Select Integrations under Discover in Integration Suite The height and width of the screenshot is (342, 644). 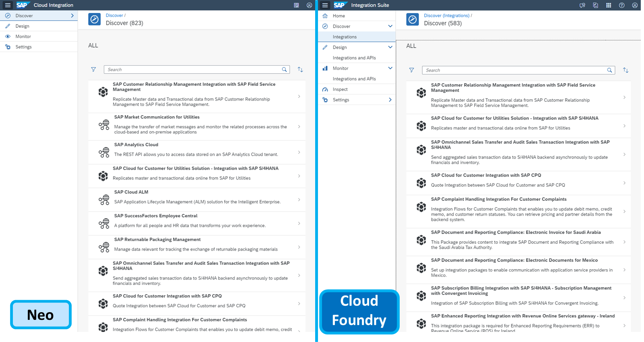click(x=357, y=37)
